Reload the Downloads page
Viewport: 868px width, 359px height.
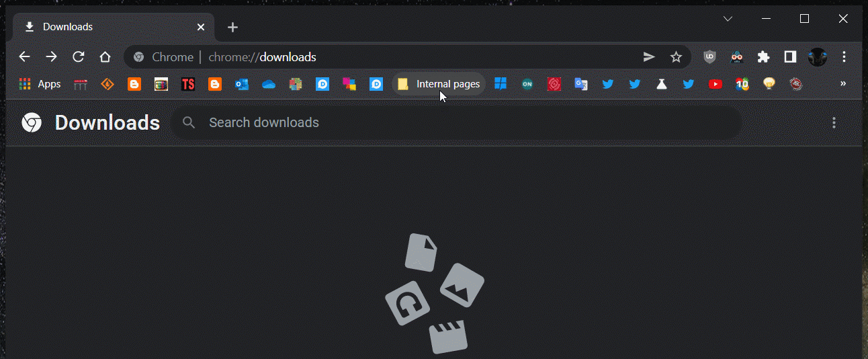79,57
